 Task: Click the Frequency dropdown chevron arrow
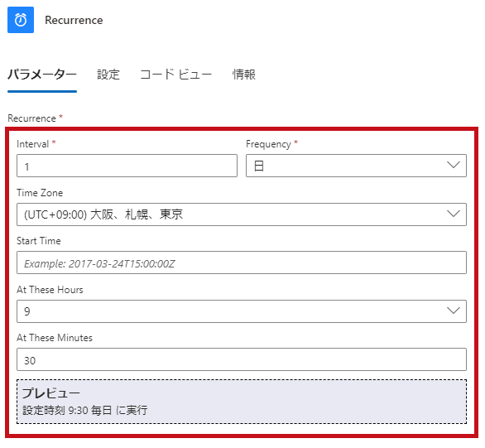tap(454, 165)
